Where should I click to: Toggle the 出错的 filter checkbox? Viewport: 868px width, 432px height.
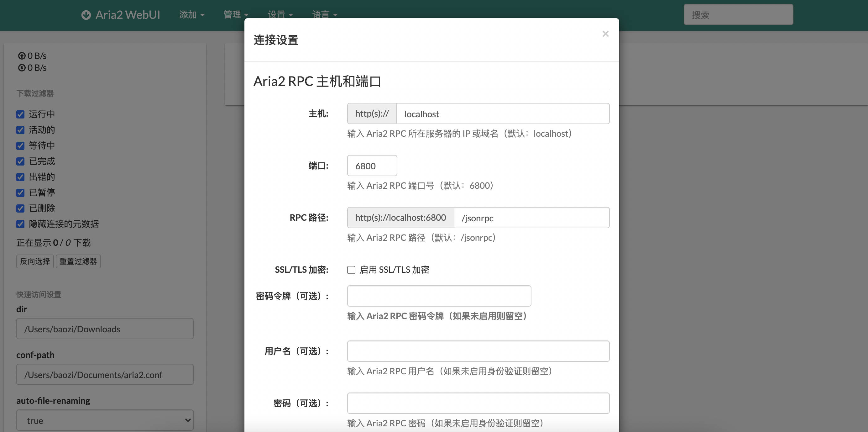(21, 177)
